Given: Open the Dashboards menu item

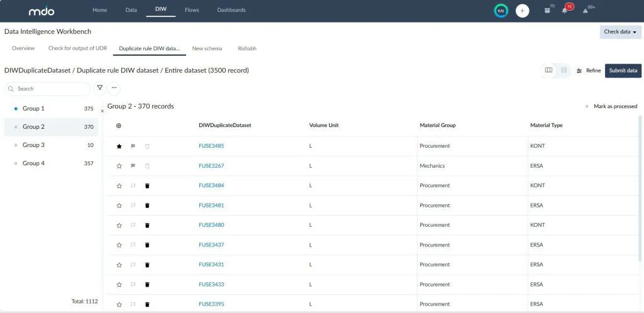Looking at the screenshot, I should coord(231,10).
